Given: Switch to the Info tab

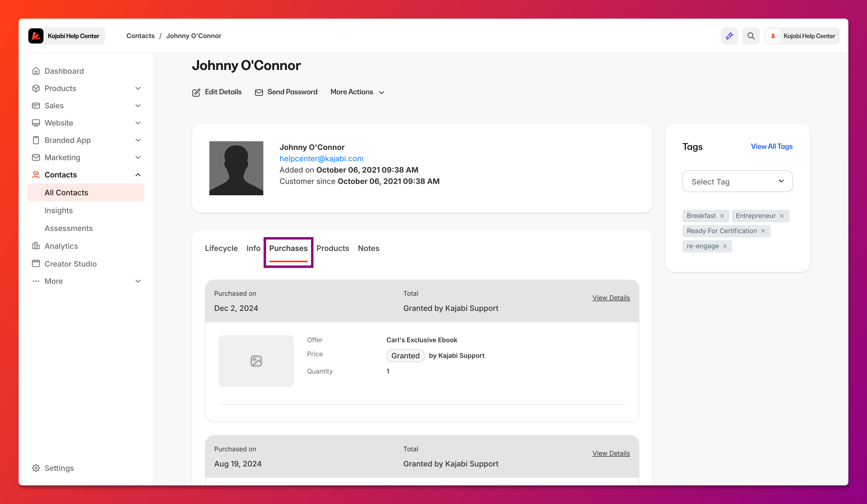Looking at the screenshot, I should pos(253,248).
